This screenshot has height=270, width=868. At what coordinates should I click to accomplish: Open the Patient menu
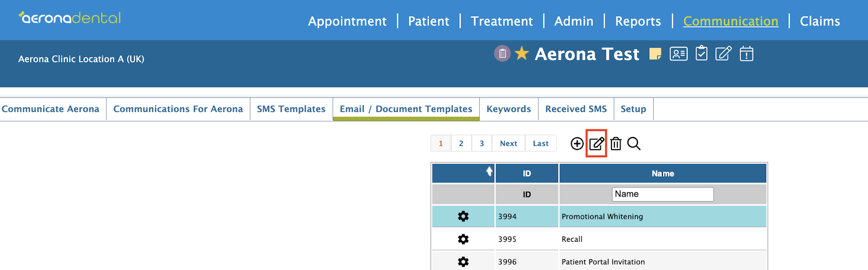click(x=429, y=21)
